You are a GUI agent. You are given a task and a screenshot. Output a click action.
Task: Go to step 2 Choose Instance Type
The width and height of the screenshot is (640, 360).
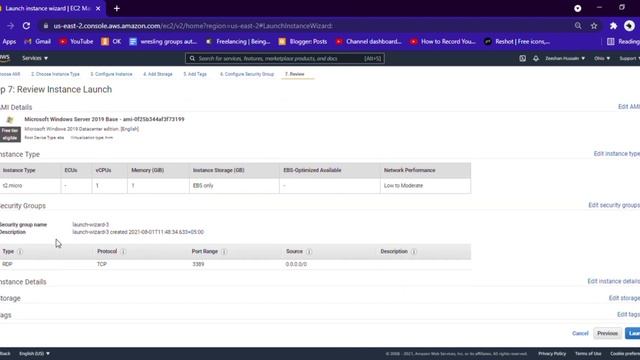56,74
